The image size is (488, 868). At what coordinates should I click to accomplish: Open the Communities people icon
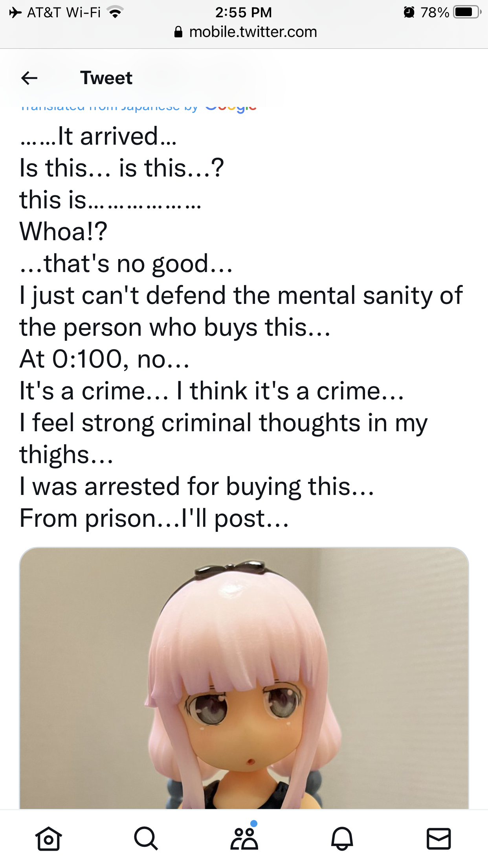[244, 837]
